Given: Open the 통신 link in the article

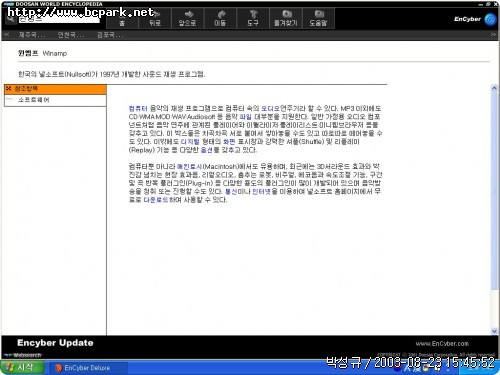Looking at the screenshot, I should coord(231,192).
